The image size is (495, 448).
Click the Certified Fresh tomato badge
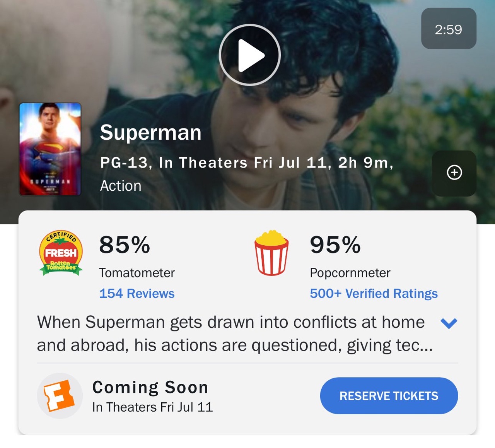click(x=61, y=253)
